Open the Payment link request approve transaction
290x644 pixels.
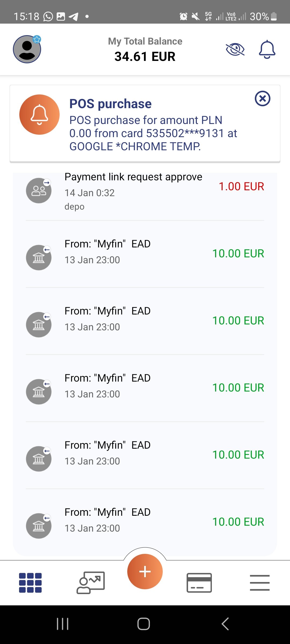[x=133, y=177]
